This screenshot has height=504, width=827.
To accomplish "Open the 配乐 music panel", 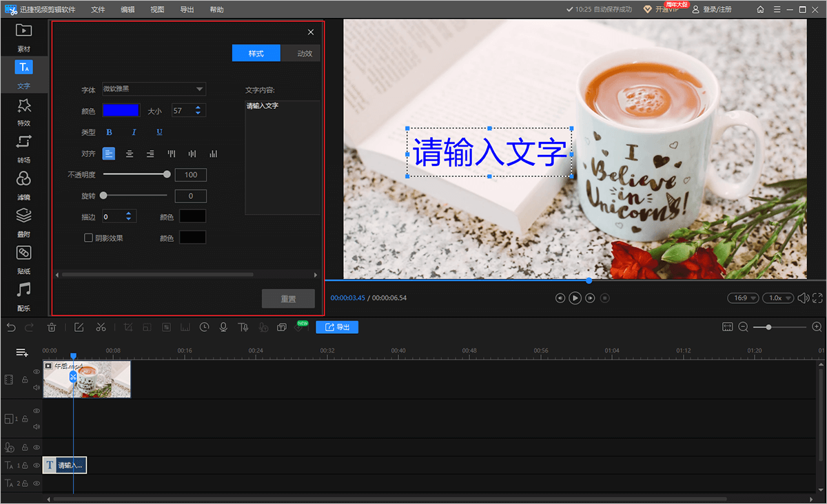I will coord(23,297).
